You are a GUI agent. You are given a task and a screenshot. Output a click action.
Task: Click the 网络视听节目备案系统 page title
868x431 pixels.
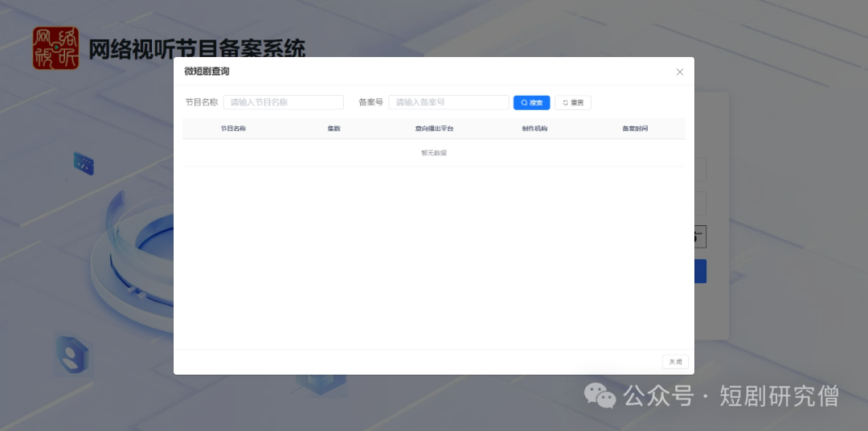tap(197, 49)
